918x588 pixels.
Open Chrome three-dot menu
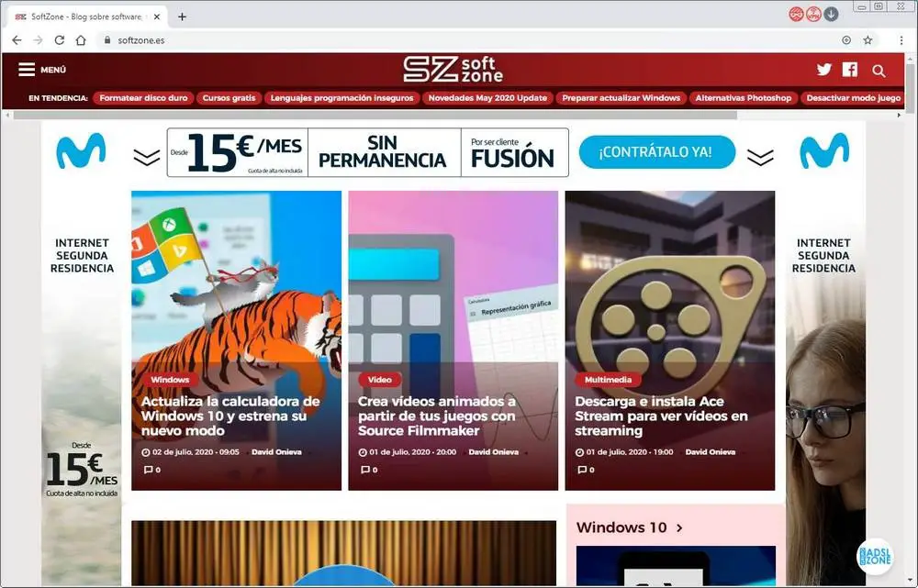click(901, 39)
